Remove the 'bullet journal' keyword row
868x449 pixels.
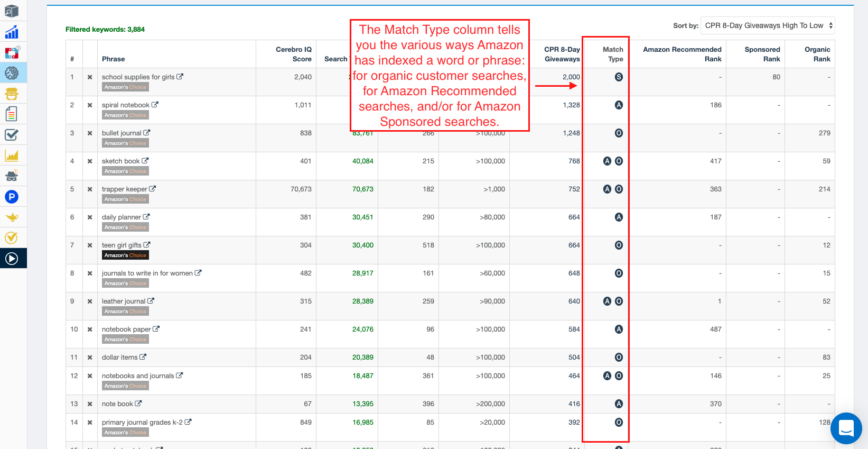coord(90,133)
